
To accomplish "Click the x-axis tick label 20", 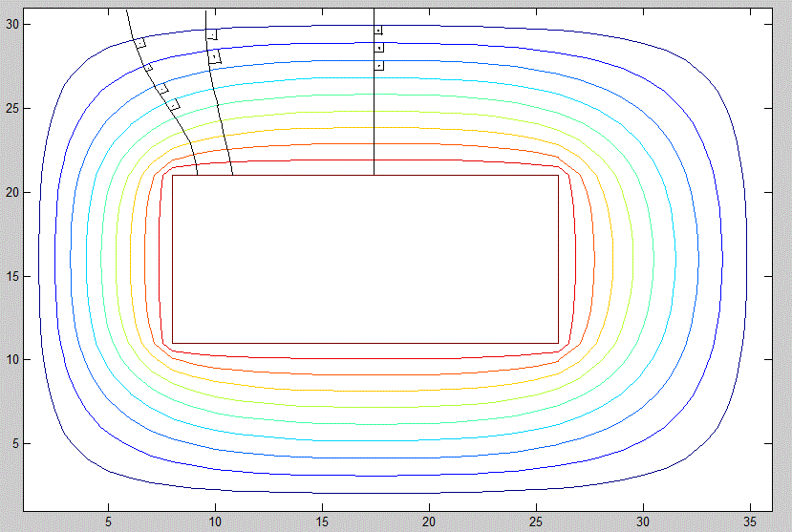I will [430, 521].
